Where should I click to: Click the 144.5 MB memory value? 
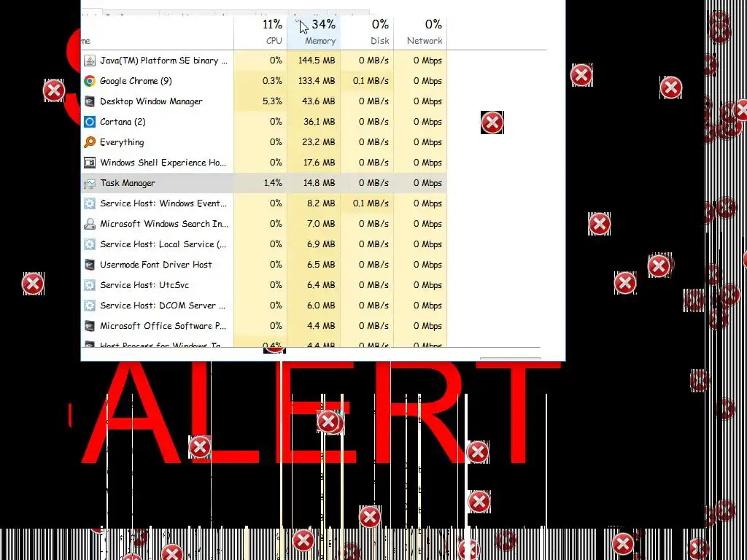click(x=317, y=61)
